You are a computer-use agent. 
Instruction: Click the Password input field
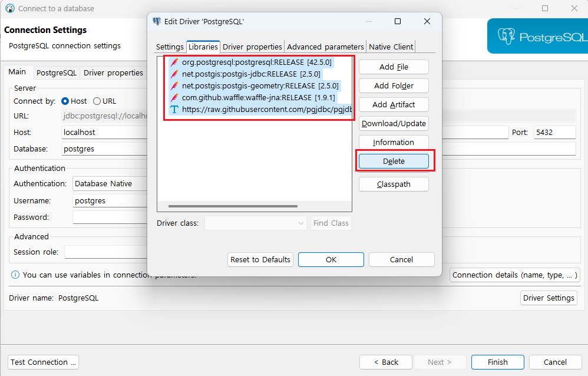tap(110, 217)
